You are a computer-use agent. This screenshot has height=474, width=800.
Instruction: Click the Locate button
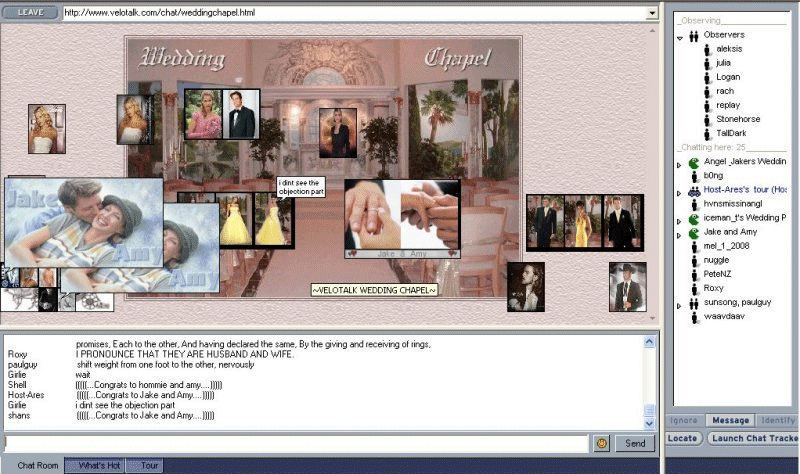click(x=683, y=438)
